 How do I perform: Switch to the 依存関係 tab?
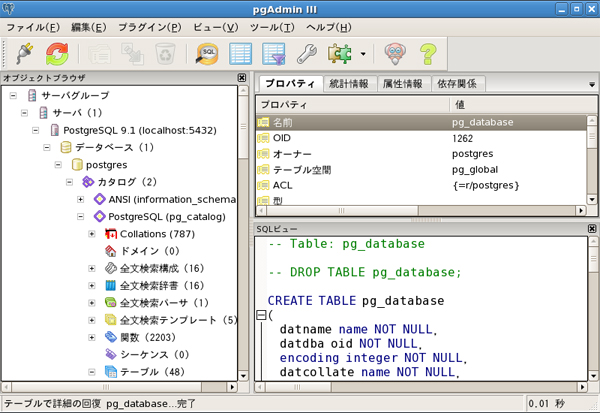pos(457,84)
